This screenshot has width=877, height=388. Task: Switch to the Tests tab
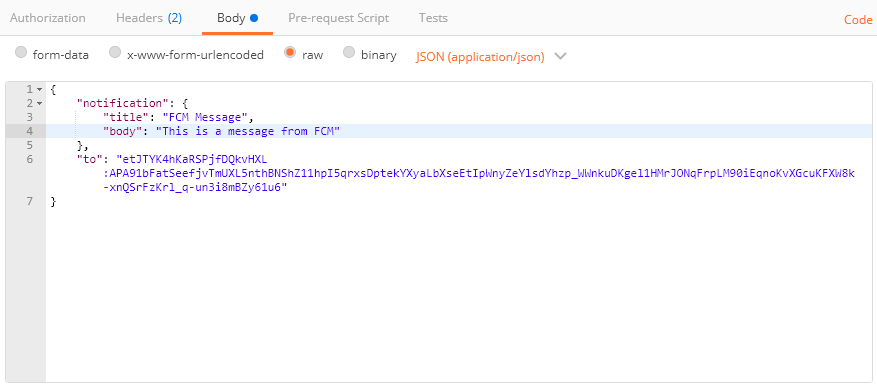click(433, 18)
